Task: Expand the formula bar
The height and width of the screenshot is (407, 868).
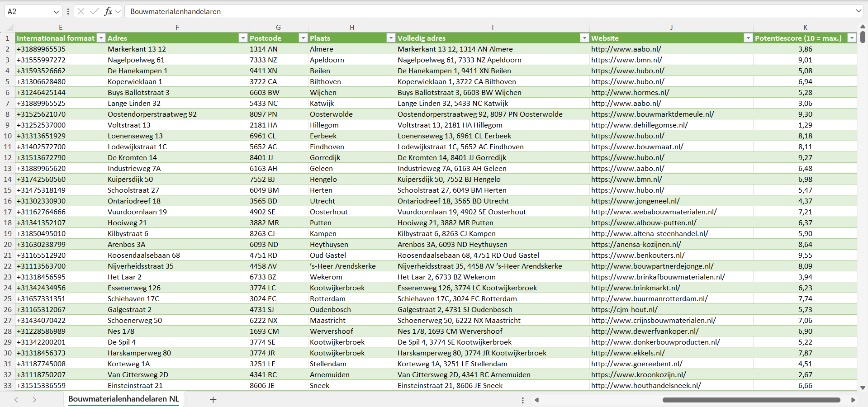Action: click(858, 11)
